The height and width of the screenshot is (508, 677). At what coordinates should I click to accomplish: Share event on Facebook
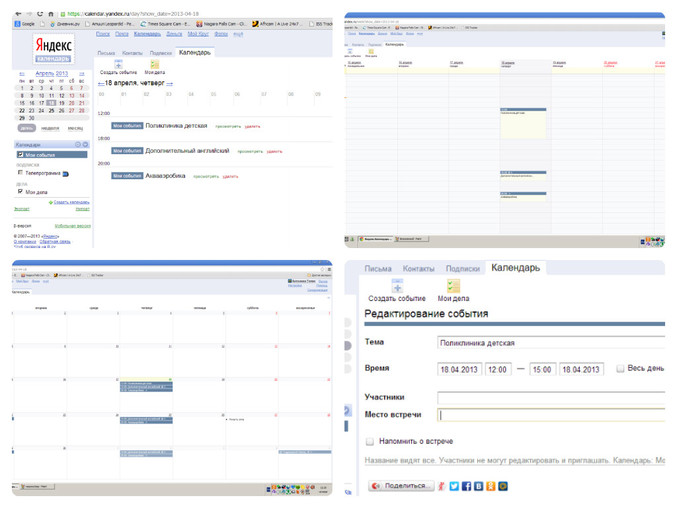[x=466, y=486]
